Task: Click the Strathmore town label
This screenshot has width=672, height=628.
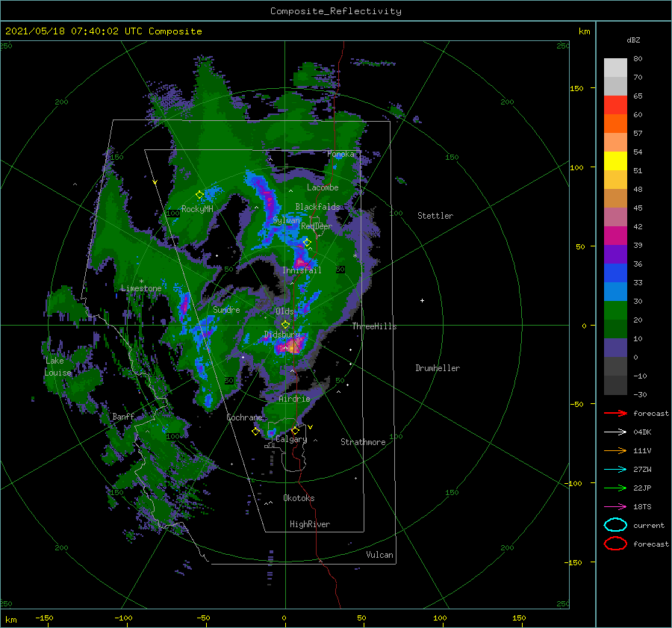Action: pyautogui.click(x=363, y=442)
